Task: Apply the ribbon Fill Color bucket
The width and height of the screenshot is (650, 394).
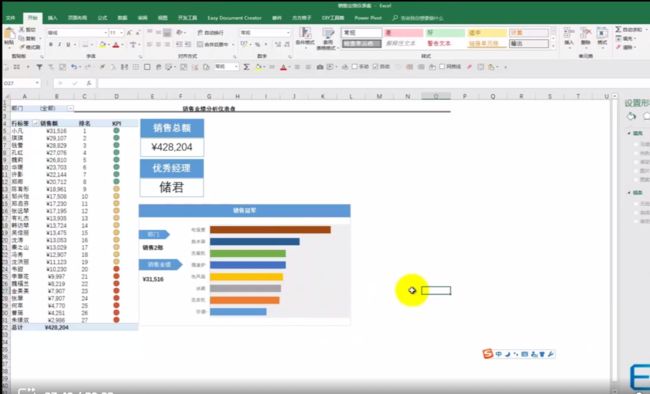Action: 102,44
